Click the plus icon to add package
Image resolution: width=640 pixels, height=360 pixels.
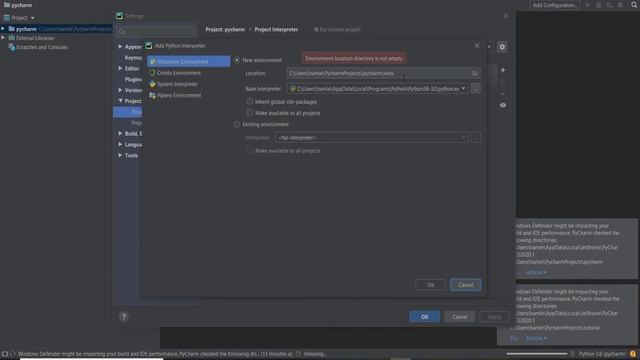point(503,70)
